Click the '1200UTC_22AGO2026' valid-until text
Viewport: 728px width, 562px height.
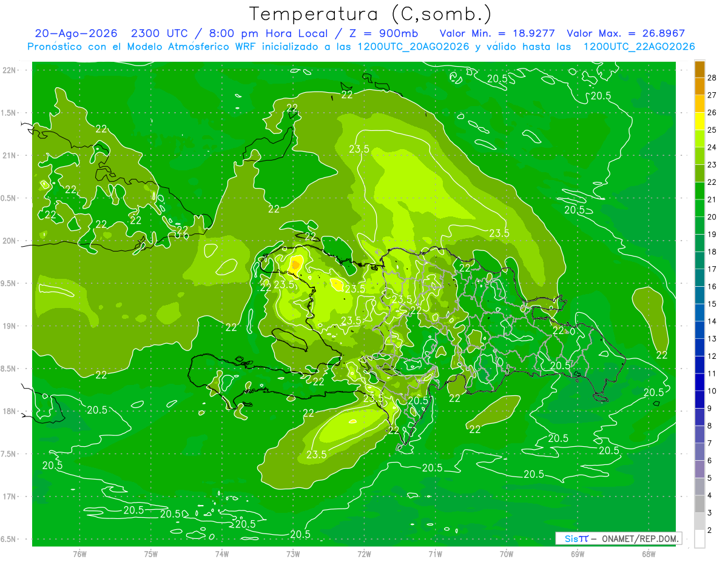[x=639, y=47]
